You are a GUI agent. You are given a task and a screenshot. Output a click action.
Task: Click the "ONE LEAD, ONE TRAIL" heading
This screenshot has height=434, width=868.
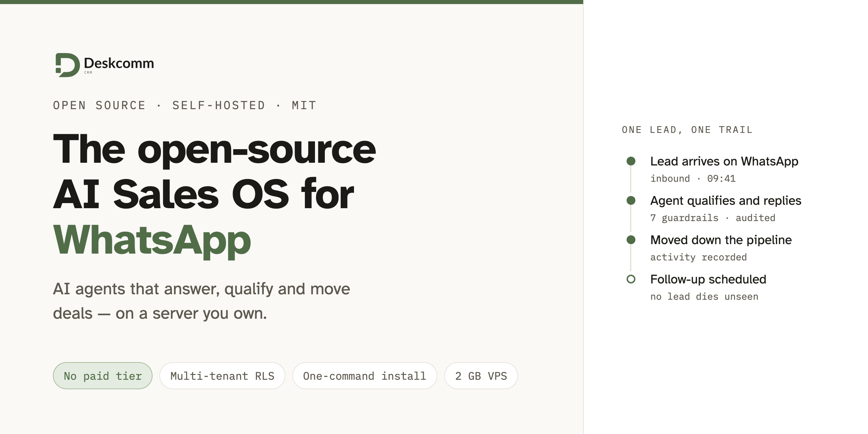(687, 130)
